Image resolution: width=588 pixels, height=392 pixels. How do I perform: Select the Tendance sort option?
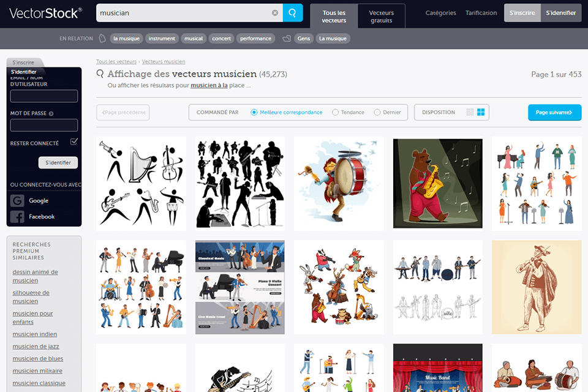tap(336, 112)
